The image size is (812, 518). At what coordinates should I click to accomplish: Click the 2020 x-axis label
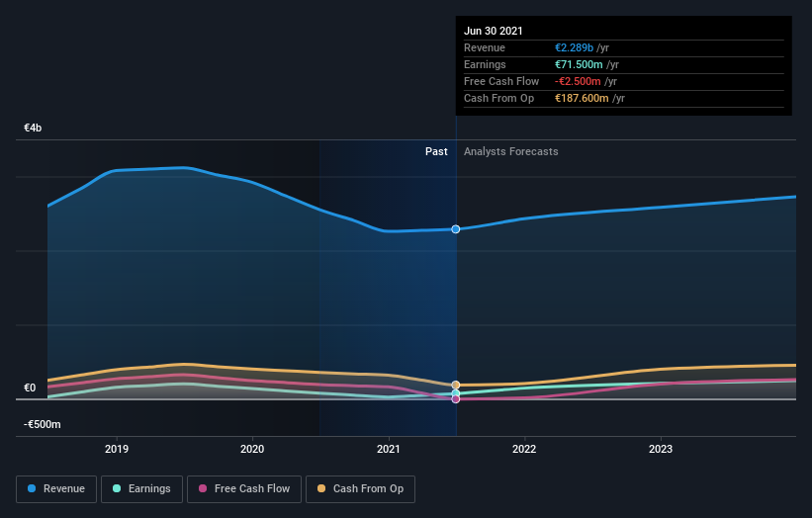coord(252,449)
